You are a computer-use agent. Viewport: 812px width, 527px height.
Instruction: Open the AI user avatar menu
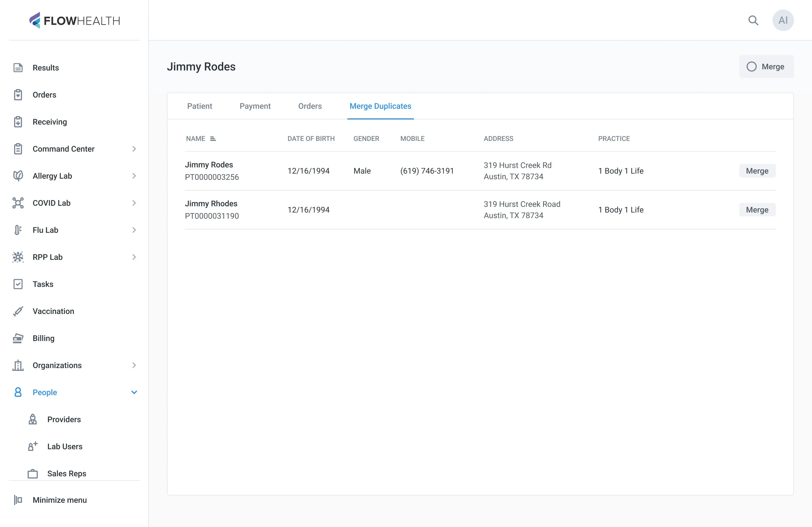tap(783, 21)
